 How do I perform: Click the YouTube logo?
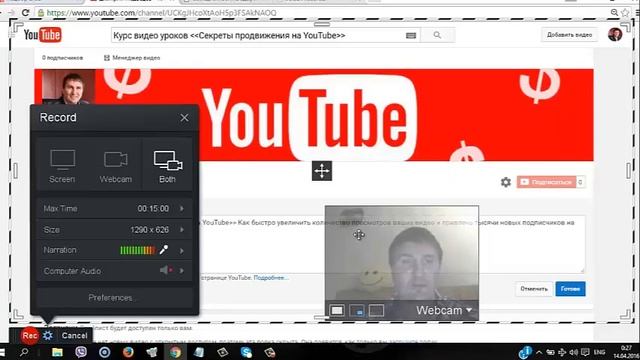coord(42,35)
